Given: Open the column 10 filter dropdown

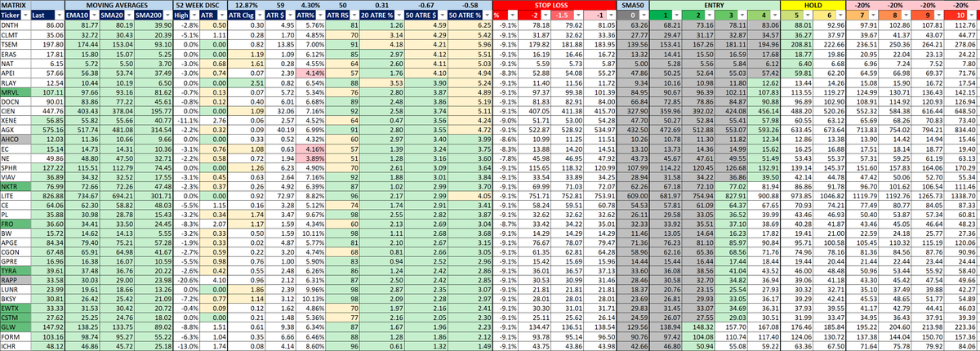Looking at the screenshot, I should [971, 16].
